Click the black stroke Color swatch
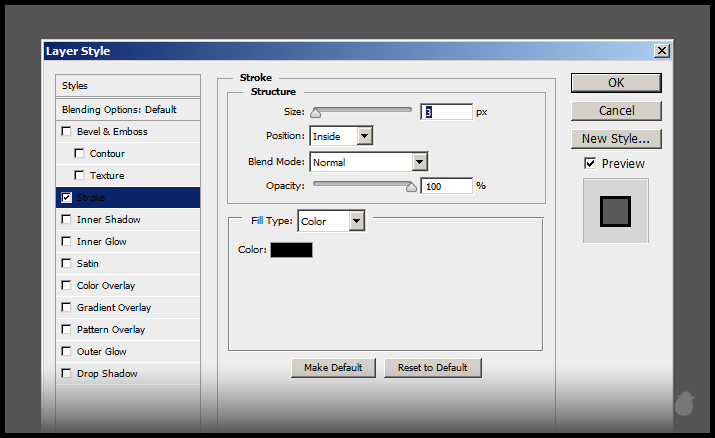 point(291,250)
